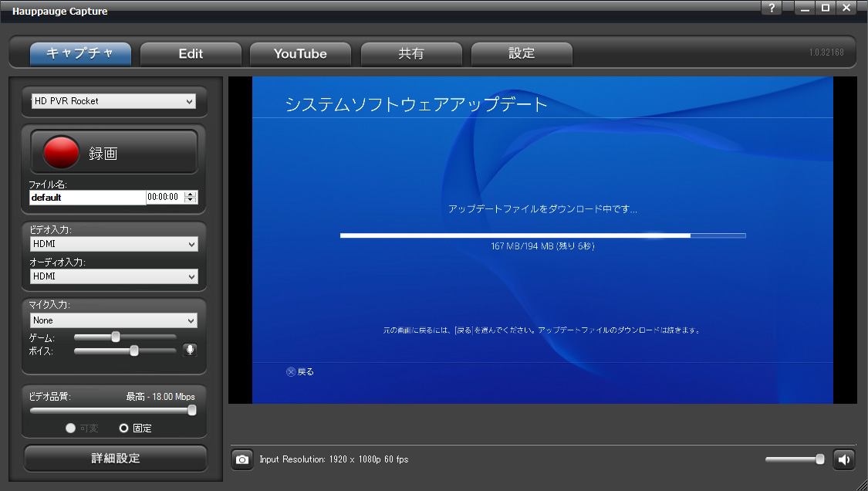This screenshot has height=491, width=868.
Task: Click the ビデオ品質 bitrate slider handle
Action: (192, 410)
